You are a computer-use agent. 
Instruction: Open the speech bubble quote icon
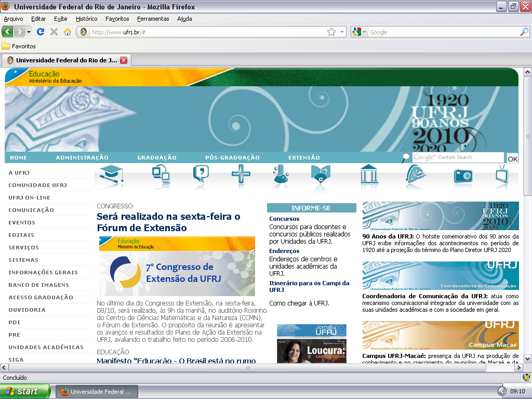point(201,174)
